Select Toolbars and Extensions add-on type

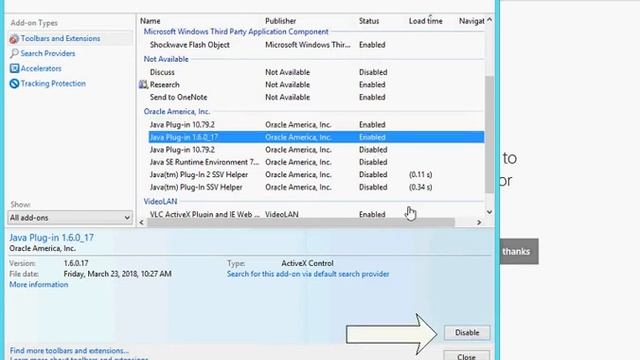click(60, 38)
